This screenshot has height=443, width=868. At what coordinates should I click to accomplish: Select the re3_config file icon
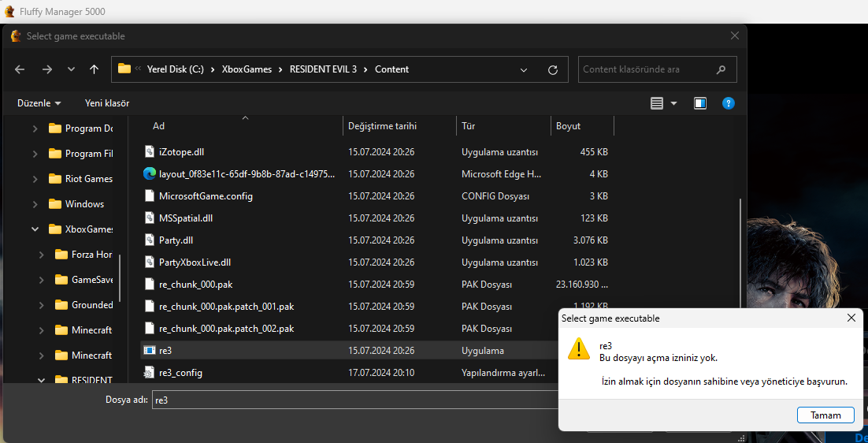pos(149,373)
